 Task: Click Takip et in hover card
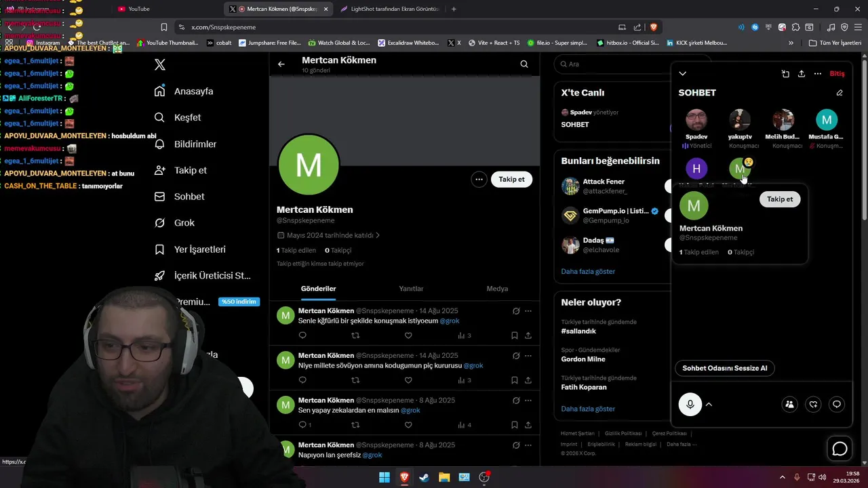(x=780, y=199)
